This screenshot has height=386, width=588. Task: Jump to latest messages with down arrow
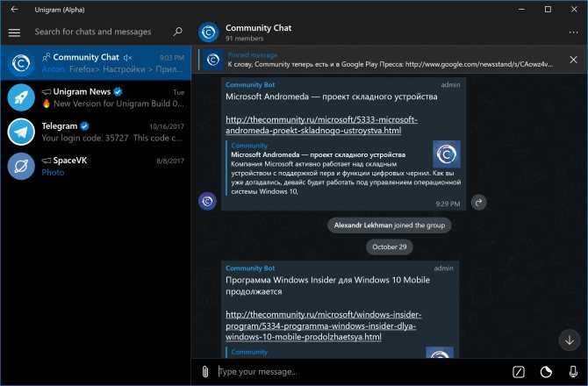tap(570, 340)
